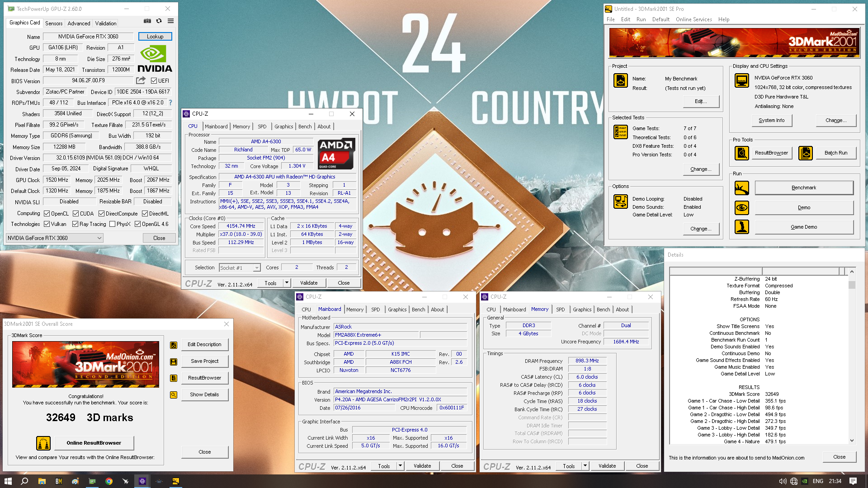This screenshot has height=488, width=868.
Task: Open Online Services menu in 3DMark
Action: tap(693, 19)
